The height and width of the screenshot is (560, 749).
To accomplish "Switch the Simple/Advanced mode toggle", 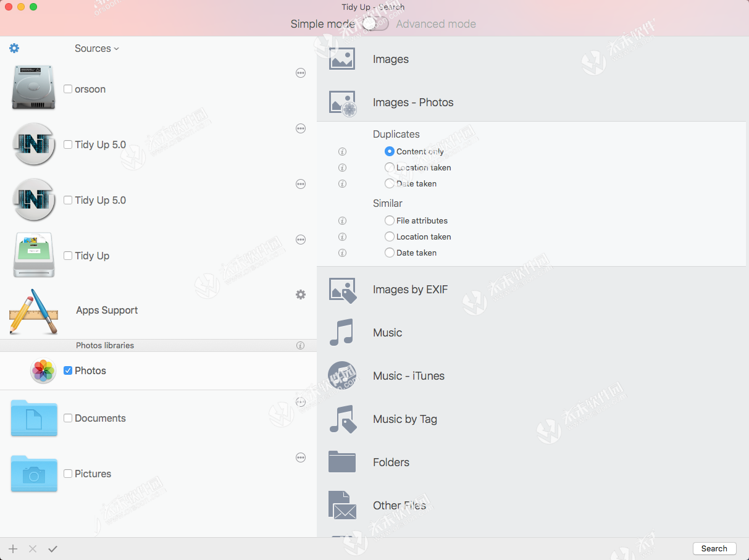I will [x=375, y=23].
